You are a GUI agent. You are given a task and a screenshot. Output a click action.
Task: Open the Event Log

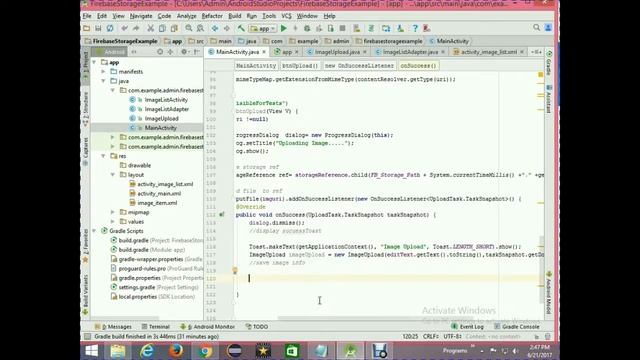click(x=468, y=327)
